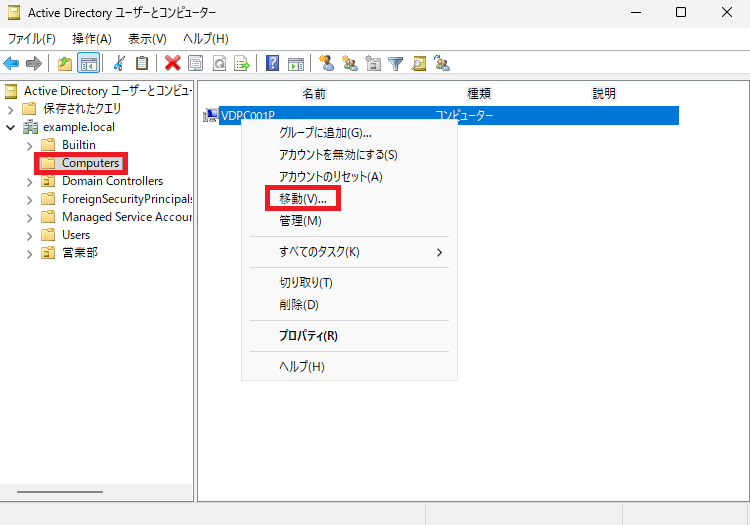This screenshot has height=525, width=750.
Task: Create new organizational unit icon
Action: coord(373,63)
